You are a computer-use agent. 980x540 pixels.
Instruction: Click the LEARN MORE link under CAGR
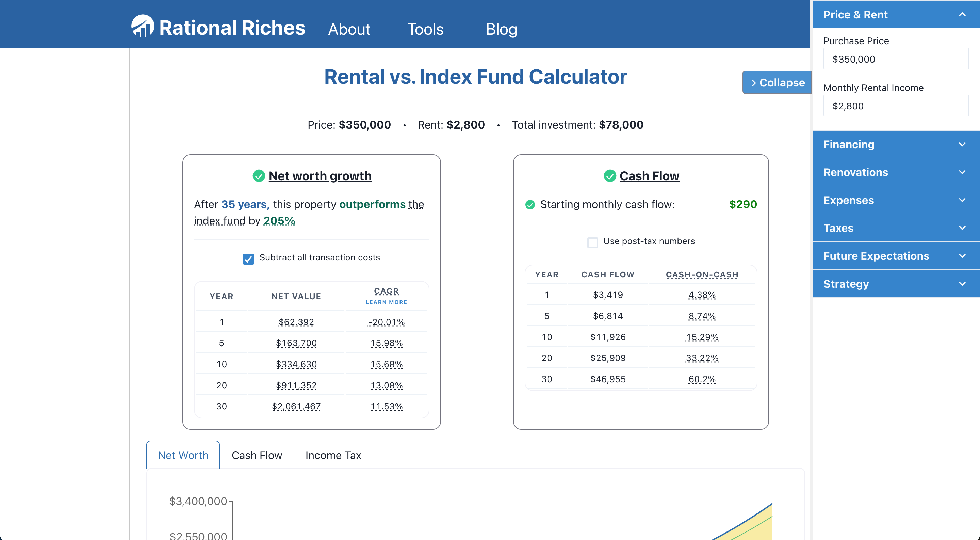(x=386, y=302)
